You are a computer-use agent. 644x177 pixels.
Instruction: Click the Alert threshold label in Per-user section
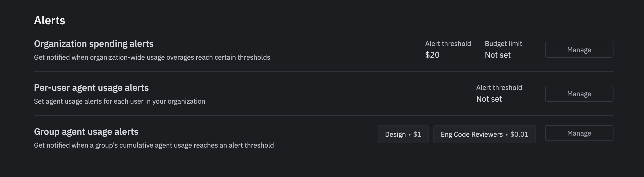pos(499,87)
